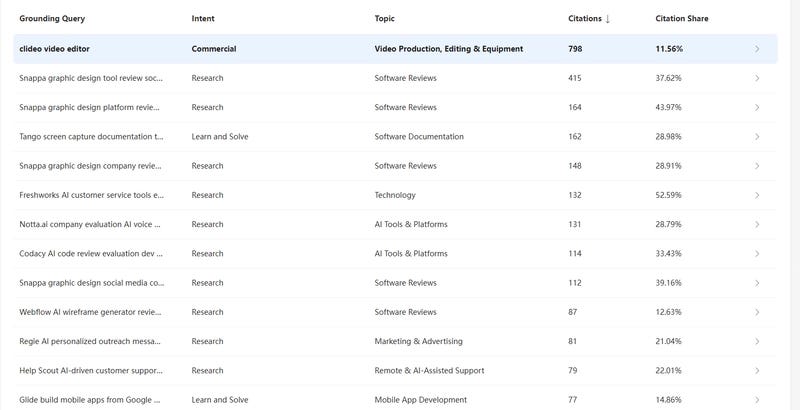Expand the clideo video editor row chevron
Image resolution: width=800 pixels, height=410 pixels.
pos(757,49)
